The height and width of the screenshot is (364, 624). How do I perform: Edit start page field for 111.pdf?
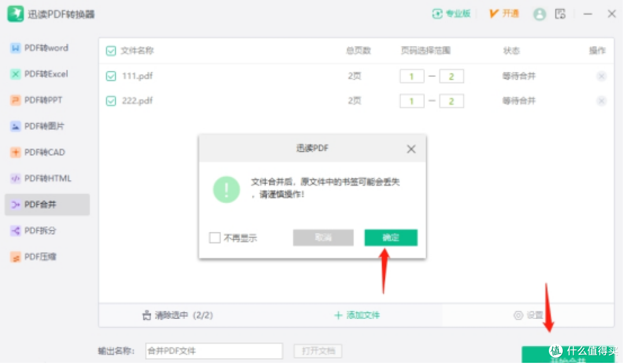click(412, 76)
